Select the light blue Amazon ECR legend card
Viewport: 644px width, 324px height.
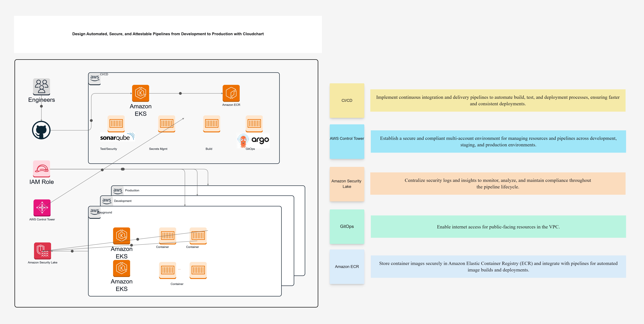coord(347,267)
